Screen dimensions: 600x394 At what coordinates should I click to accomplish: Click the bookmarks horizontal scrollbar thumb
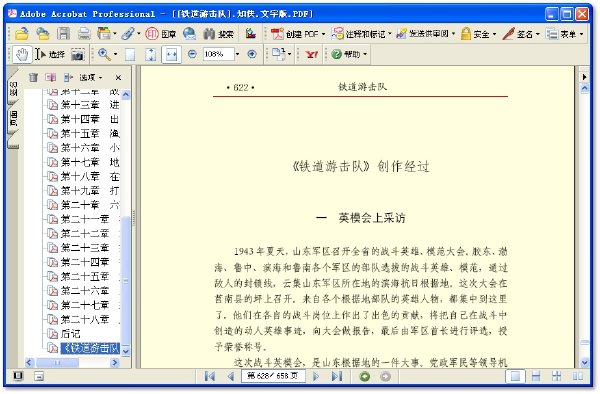[57, 362]
